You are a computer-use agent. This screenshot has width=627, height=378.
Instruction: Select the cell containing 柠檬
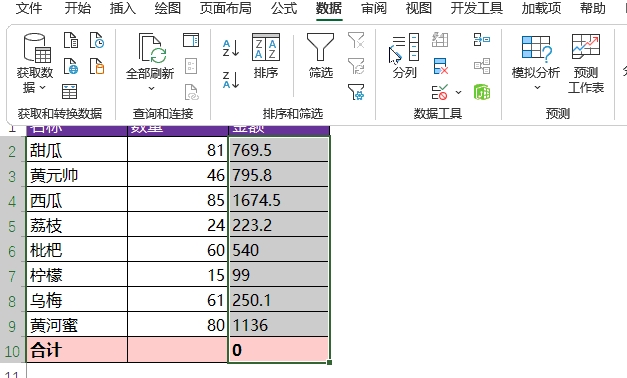(77, 275)
